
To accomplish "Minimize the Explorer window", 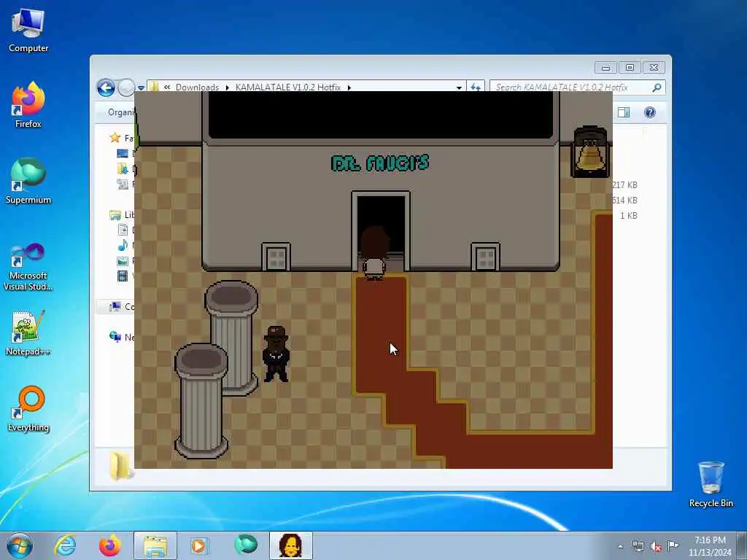I will [x=605, y=68].
